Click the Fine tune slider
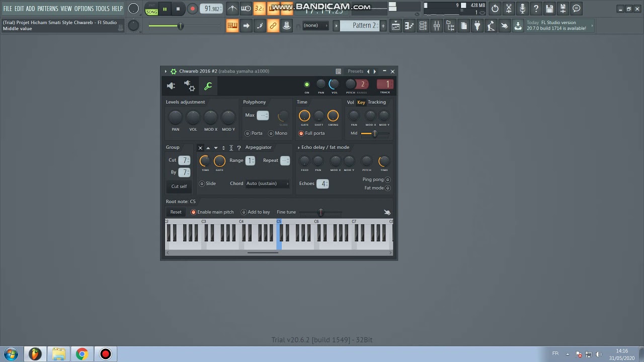 320,212
